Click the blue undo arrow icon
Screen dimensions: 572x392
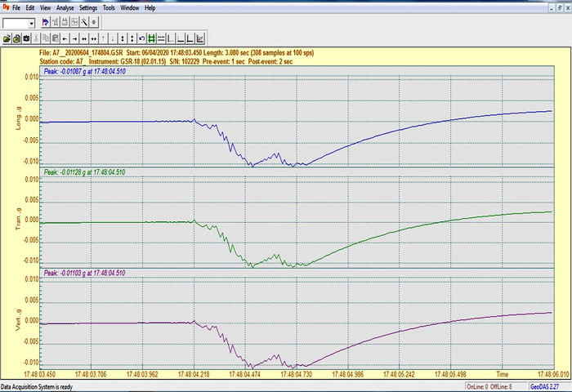point(142,38)
